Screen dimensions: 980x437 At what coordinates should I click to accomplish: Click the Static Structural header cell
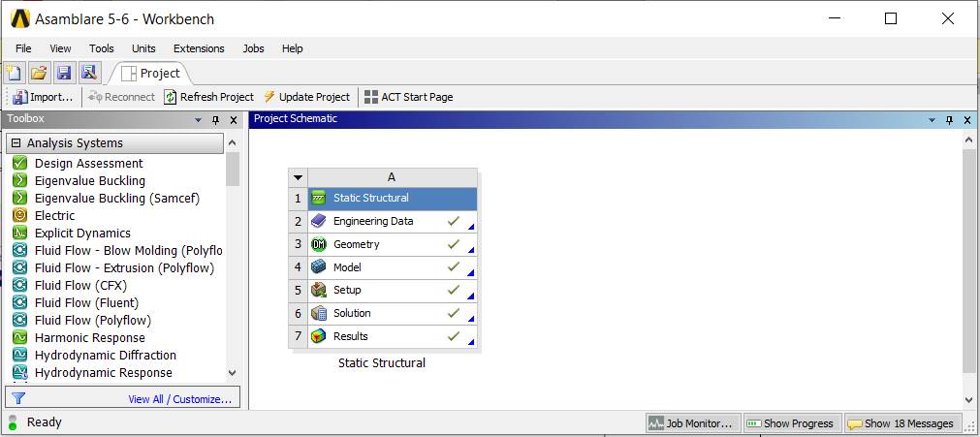coord(393,199)
